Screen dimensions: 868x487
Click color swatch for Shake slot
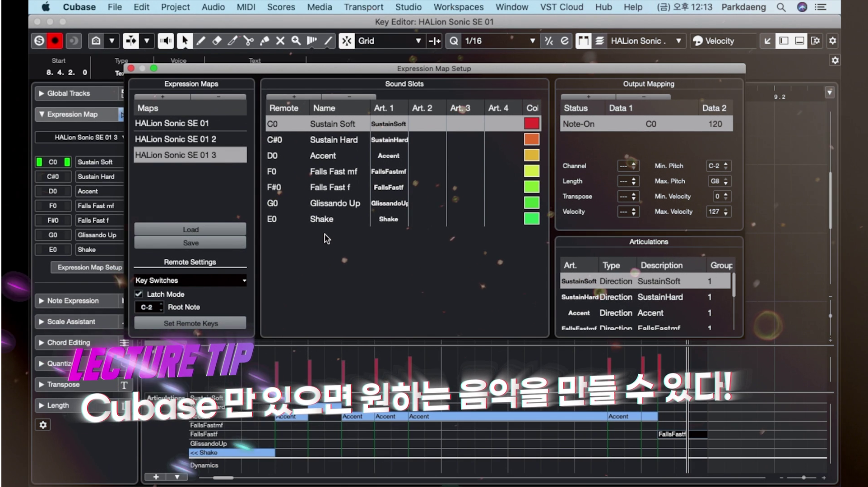pyautogui.click(x=532, y=219)
